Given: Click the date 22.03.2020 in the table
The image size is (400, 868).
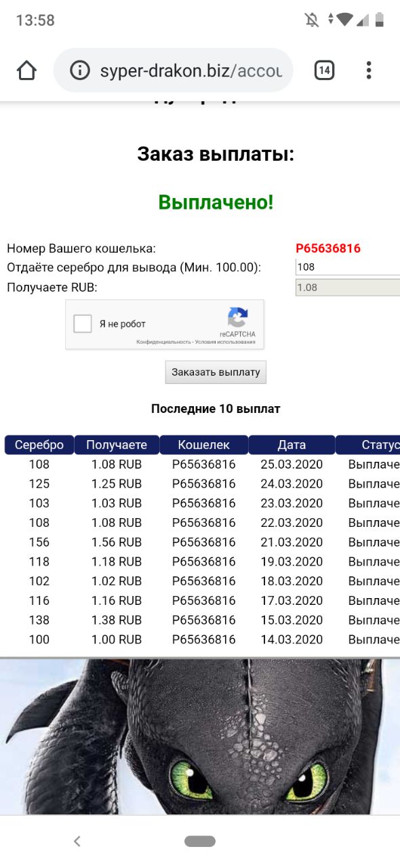Looking at the screenshot, I should (x=292, y=523).
